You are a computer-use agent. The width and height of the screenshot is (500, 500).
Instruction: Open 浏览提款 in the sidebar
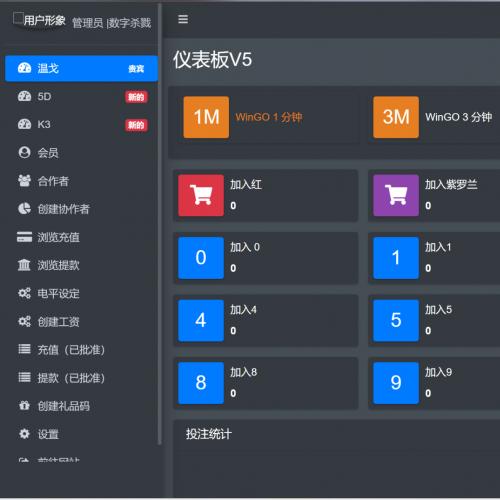[82, 265]
